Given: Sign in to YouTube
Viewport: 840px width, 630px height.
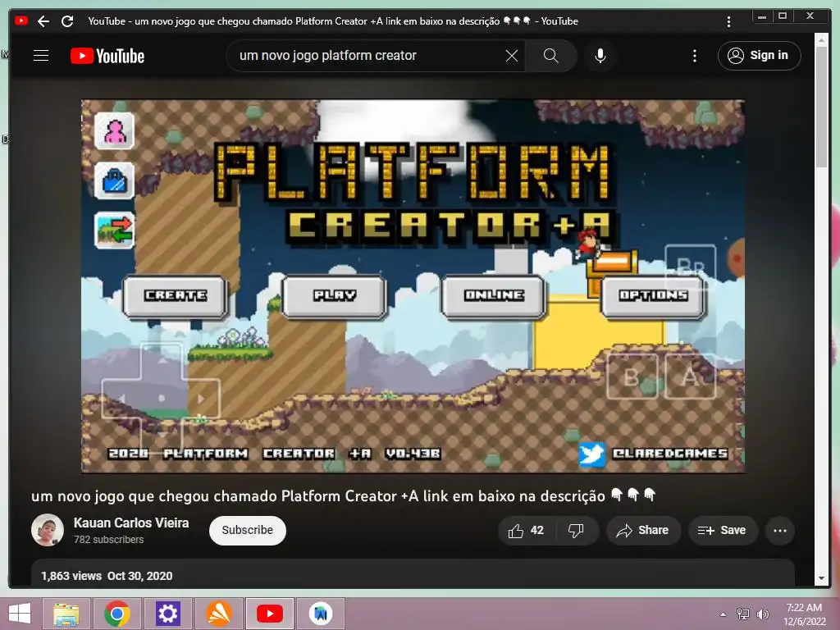Looking at the screenshot, I should click(x=759, y=56).
